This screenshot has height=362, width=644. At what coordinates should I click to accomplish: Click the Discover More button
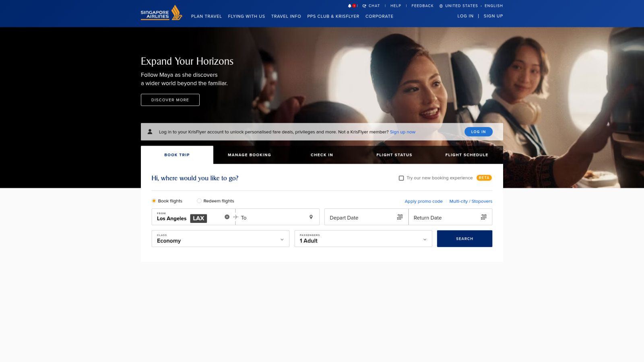(170, 100)
